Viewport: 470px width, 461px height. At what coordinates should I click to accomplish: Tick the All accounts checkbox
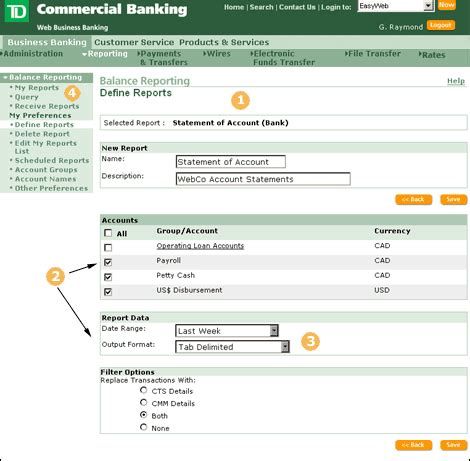point(108,233)
